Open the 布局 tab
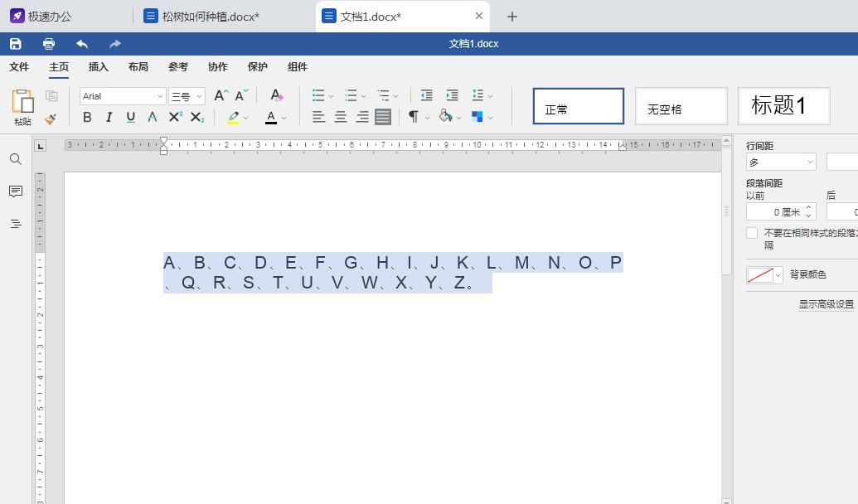Screen dimensions: 858x504 [138, 67]
